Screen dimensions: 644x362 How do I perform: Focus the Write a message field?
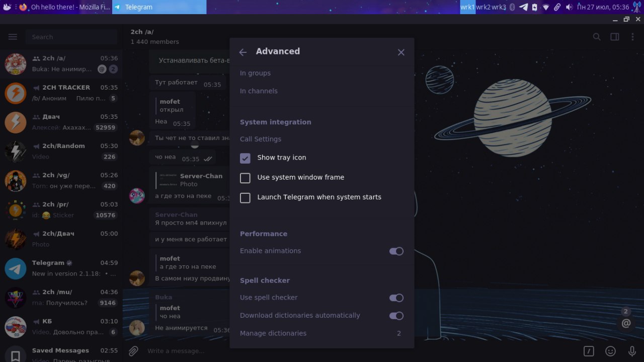[x=360, y=351]
